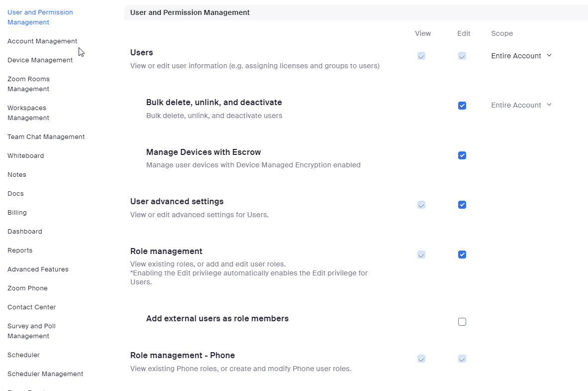
Task: Open Account Management section
Action: (42, 41)
